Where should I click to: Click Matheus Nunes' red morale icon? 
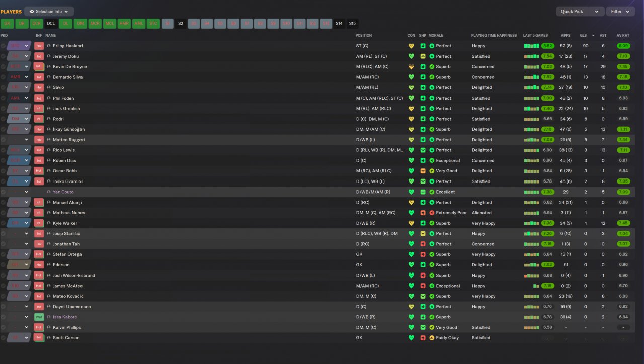click(x=432, y=213)
